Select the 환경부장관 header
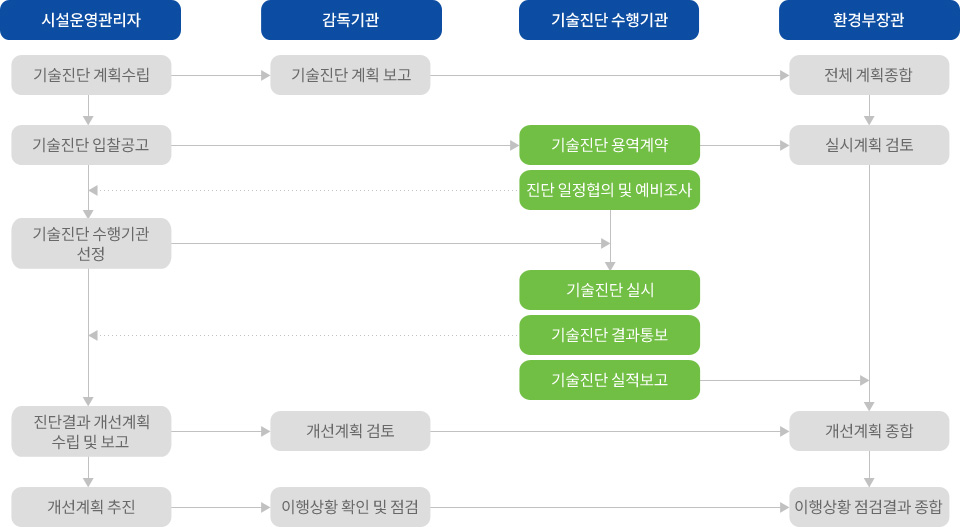The width and height of the screenshot is (960, 527). (x=869, y=20)
